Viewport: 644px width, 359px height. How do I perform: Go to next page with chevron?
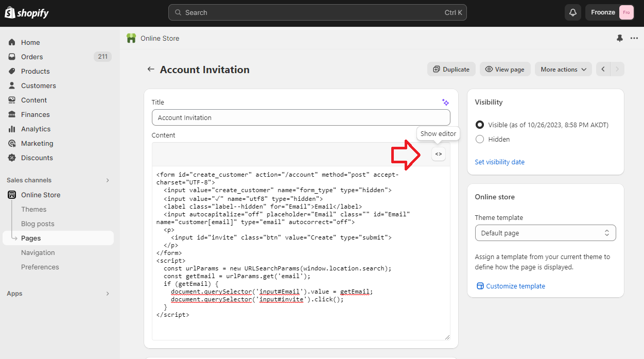[617, 69]
